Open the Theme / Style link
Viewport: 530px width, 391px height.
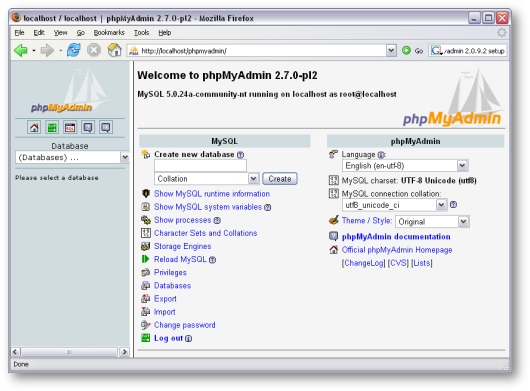366,221
